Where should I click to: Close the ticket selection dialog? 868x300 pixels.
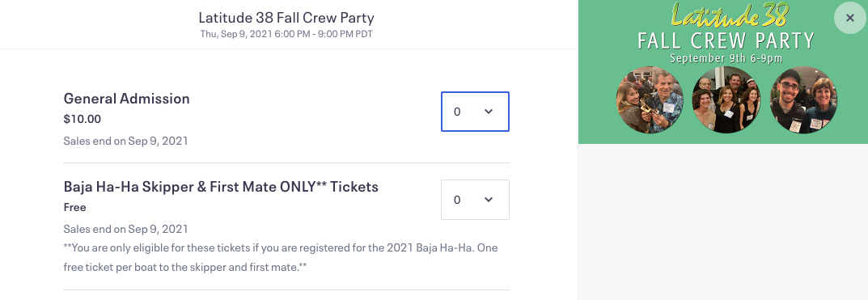(850, 18)
